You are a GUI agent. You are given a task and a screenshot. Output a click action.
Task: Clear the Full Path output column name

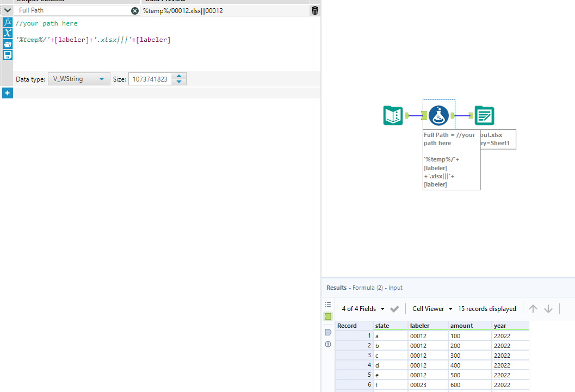pos(135,11)
